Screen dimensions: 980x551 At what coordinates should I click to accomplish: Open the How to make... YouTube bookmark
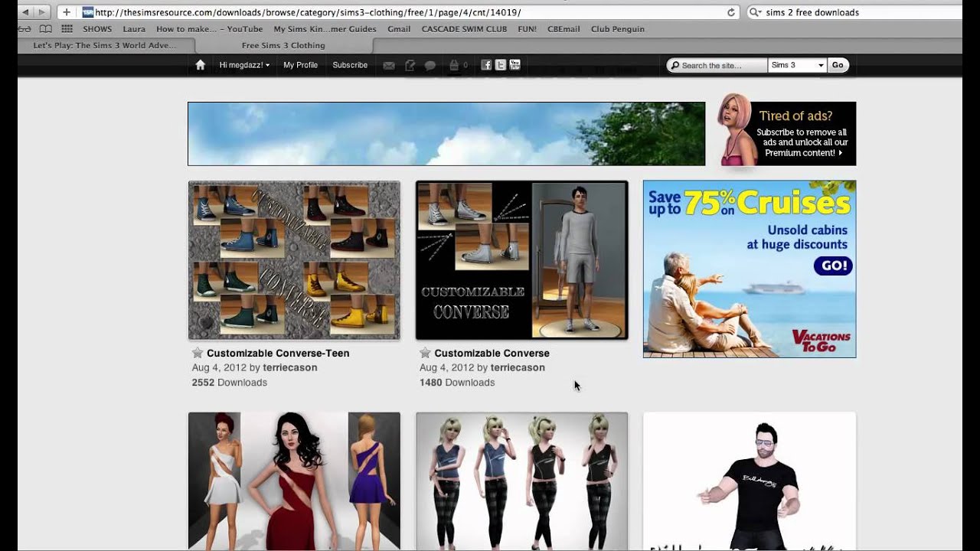click(x=209, y=29)
